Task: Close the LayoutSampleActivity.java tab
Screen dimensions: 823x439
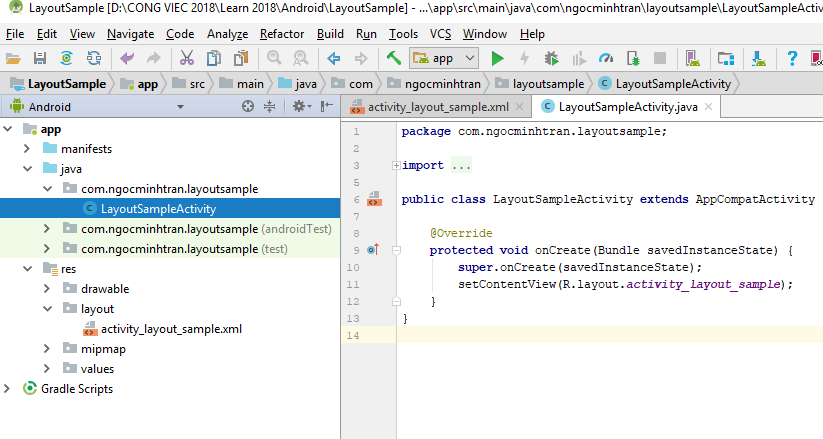Action: (x=708, y=106)
